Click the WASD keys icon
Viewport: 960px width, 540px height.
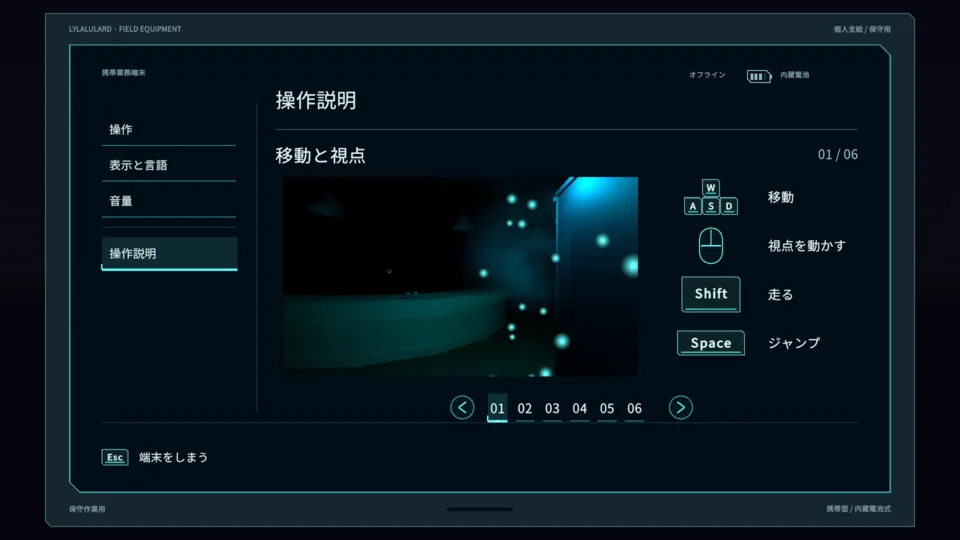(x=711, y=197)
